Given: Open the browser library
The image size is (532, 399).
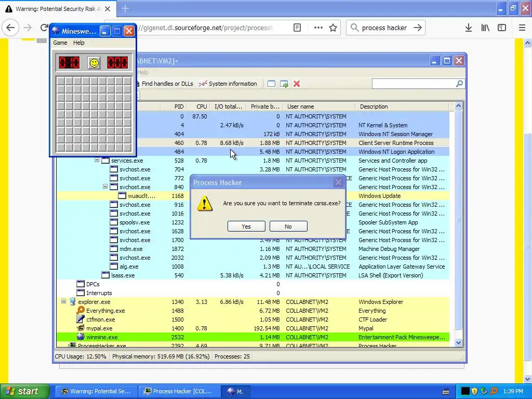Looking at the screenshot, I should click(x=485, y=28).
